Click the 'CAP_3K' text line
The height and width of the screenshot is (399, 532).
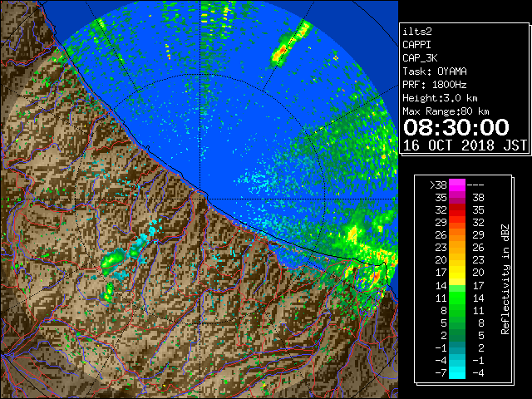tap(420, 58)
